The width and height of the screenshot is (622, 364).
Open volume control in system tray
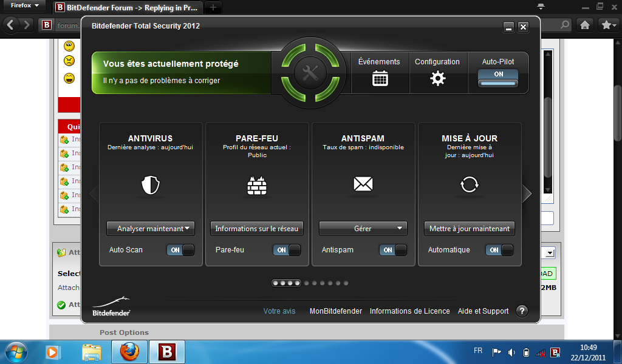(511, 352)
